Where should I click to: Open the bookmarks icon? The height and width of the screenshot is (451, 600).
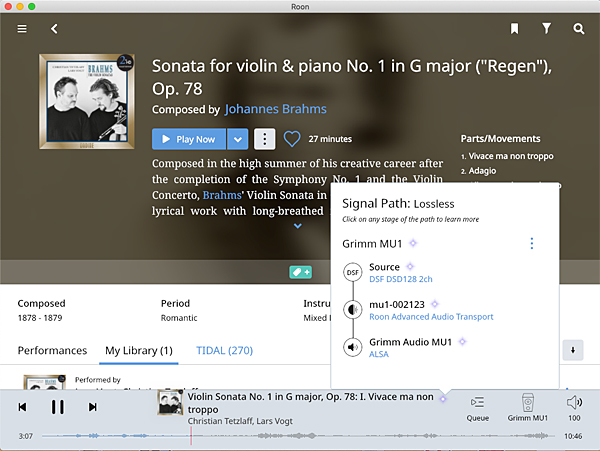point(514,28)
